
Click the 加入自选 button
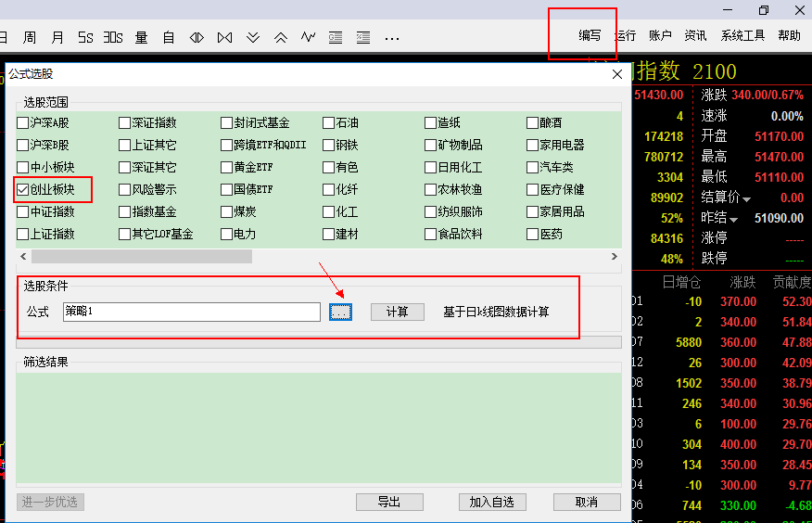[x=491, y=502]
